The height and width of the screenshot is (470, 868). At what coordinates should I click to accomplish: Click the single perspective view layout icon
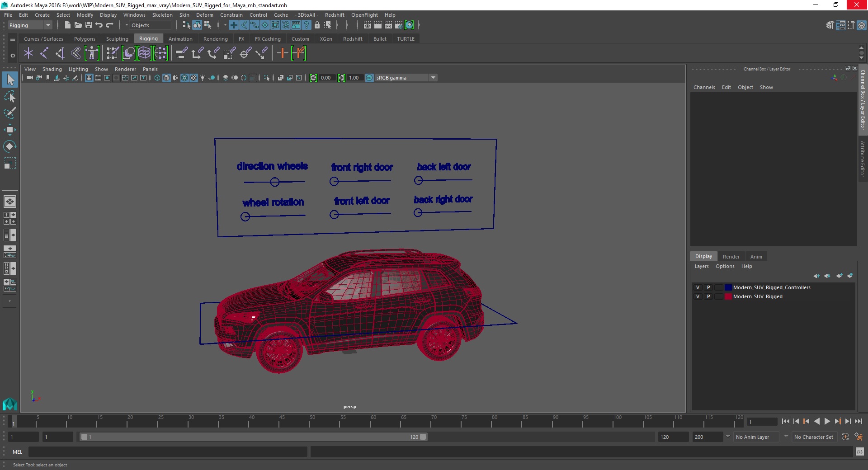10,202
